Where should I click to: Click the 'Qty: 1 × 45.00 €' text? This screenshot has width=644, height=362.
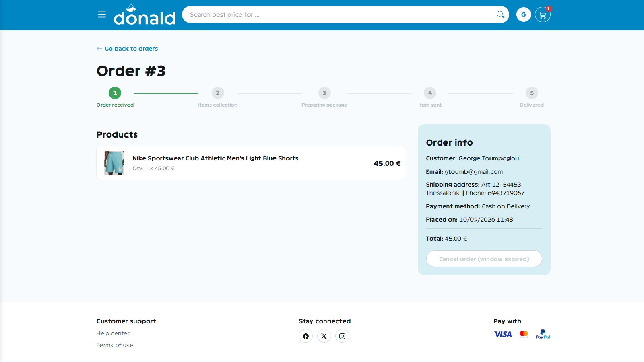[x=154, y=168]
